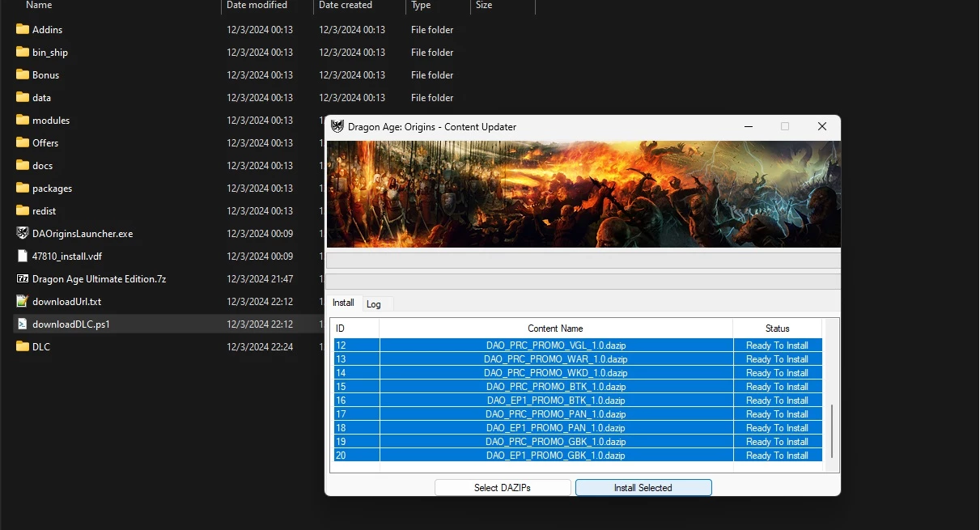Viewport: 980px width, 530px height.
Task: Select the modules folder icon
Action: pos(23,120)
